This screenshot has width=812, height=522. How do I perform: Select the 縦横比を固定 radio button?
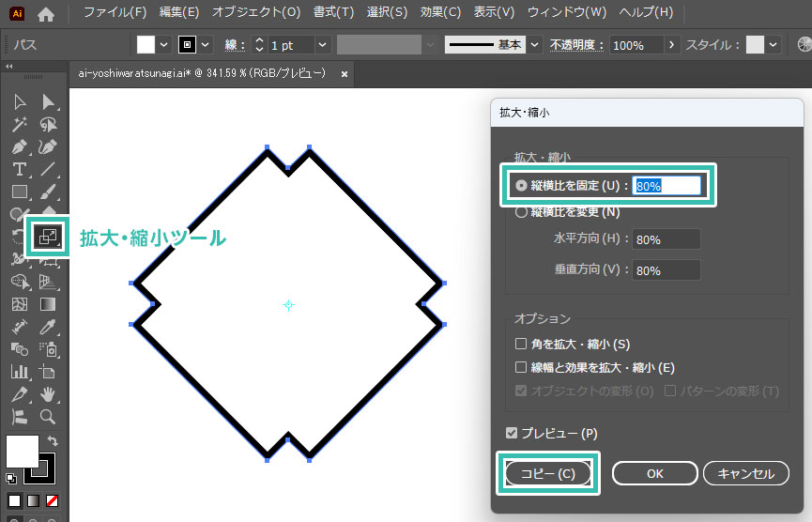point(522,186)
